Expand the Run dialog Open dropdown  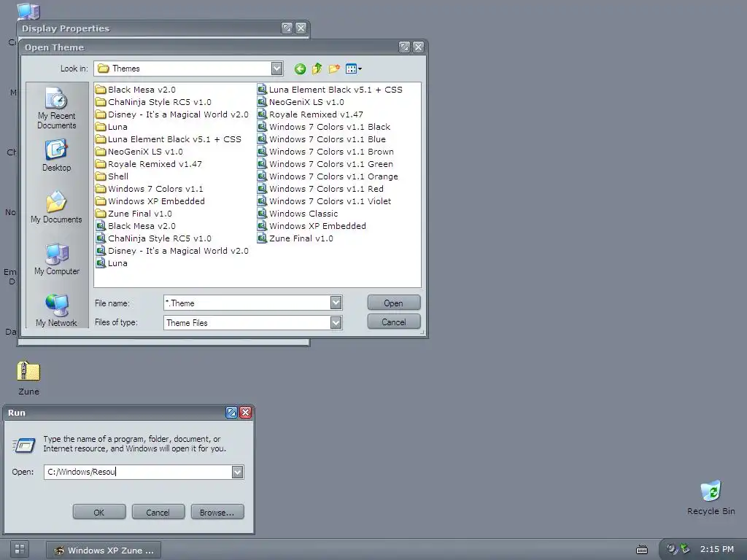tap(237, 472)
